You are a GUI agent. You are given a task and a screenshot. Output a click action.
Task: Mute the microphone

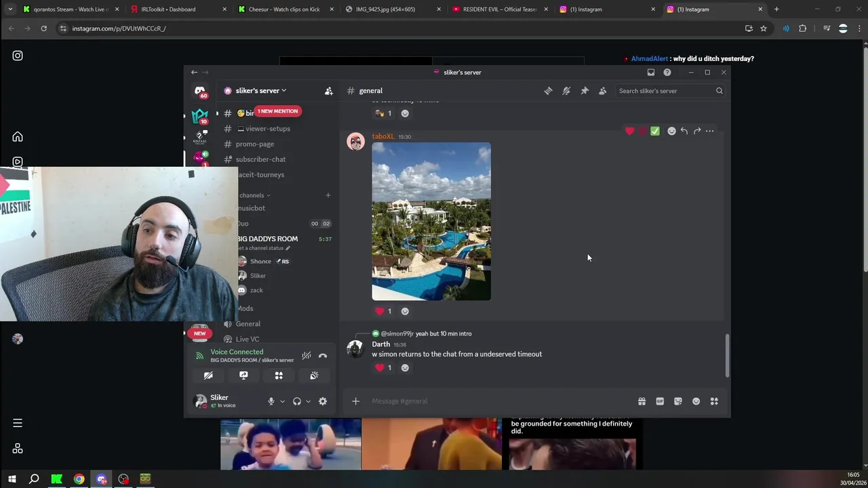pyautogui.click(x=271, y=401)
